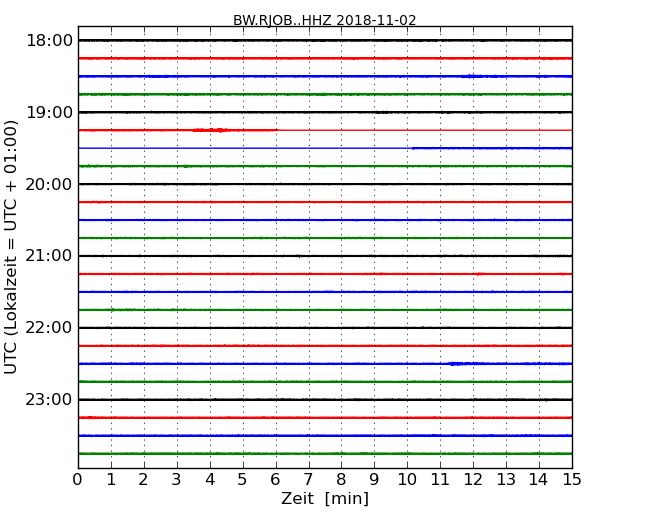Screen dimensions: 650x520
Task: Click the x-axis tick label 7
Action: tap(308, 479)
